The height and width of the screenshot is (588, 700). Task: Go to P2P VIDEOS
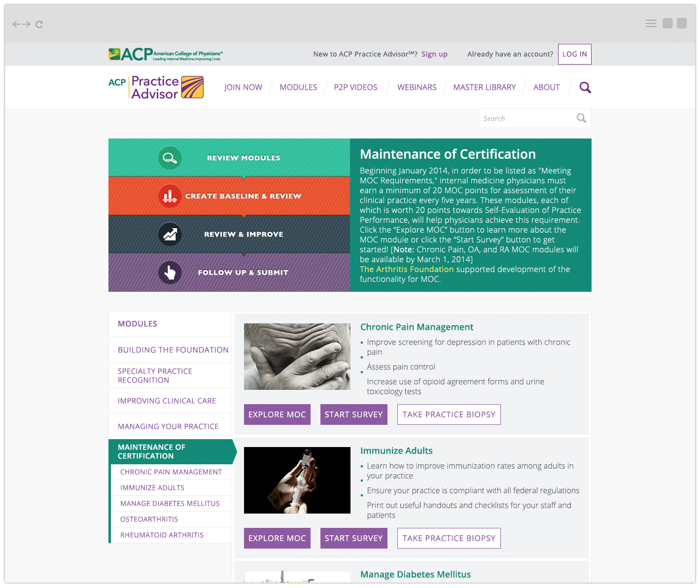(x=355, y=87)
